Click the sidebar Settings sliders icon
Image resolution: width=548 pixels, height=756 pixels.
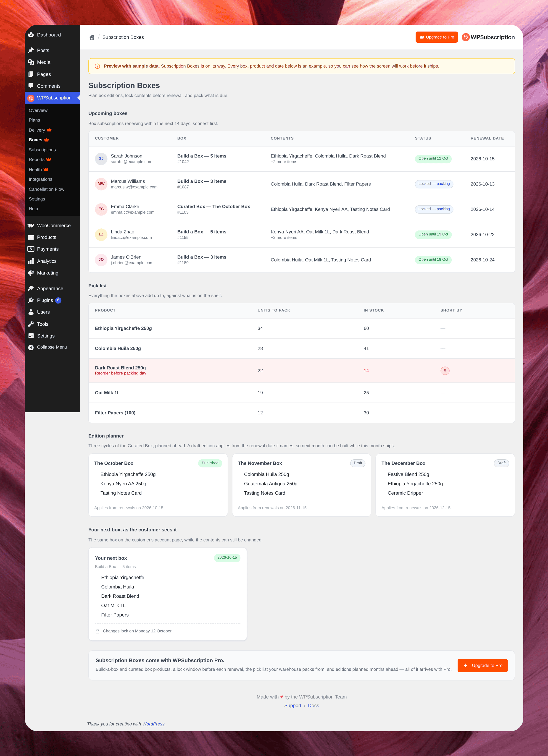pyautogui.click(x=31, y=336)
